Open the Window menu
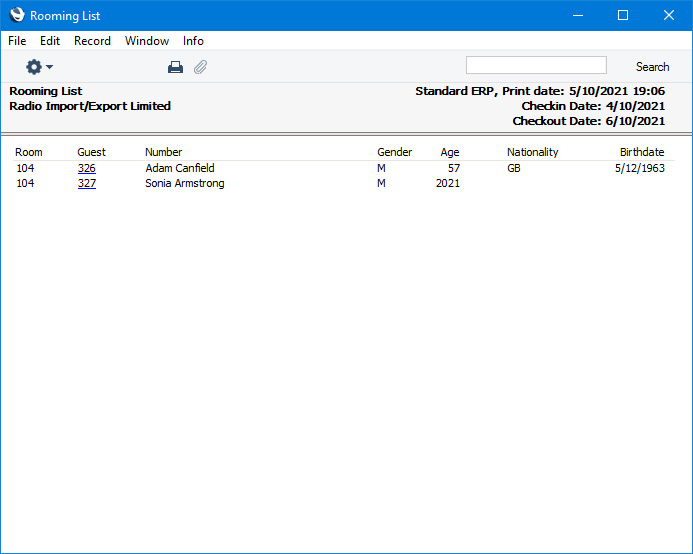This screenshot has height=554, width=693. (147, 41)
